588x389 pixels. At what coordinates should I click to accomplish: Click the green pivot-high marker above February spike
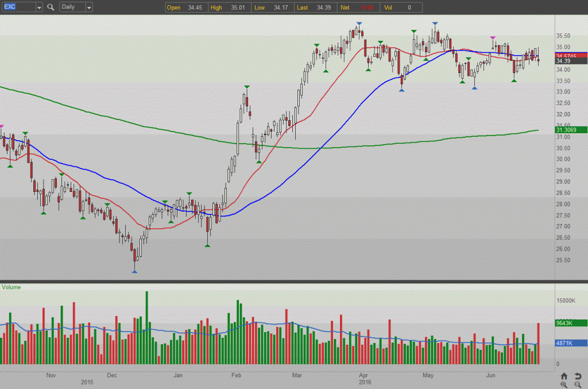coord(247,87)
